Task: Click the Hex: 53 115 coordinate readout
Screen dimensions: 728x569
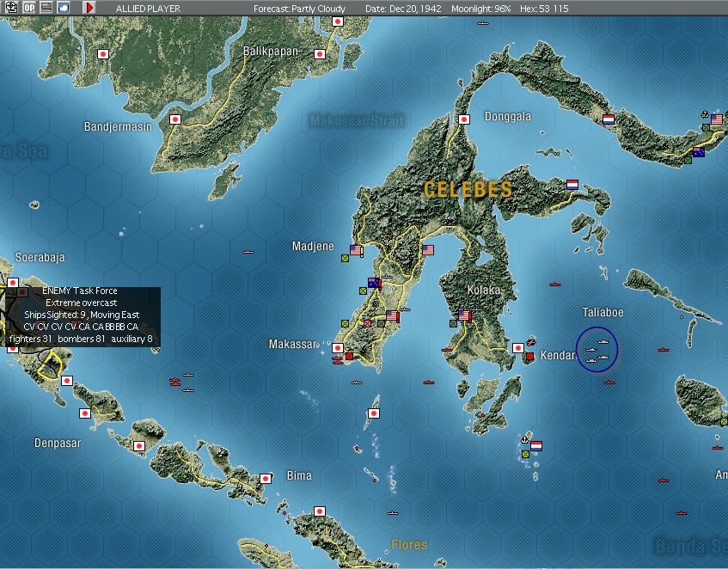Action: (x=544, y=9)
